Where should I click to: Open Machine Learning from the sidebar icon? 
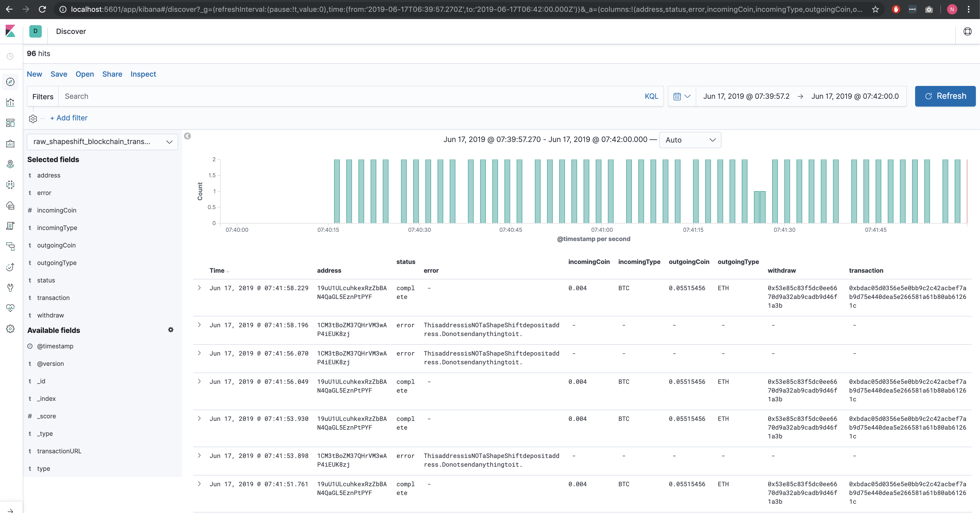point(10,185)
